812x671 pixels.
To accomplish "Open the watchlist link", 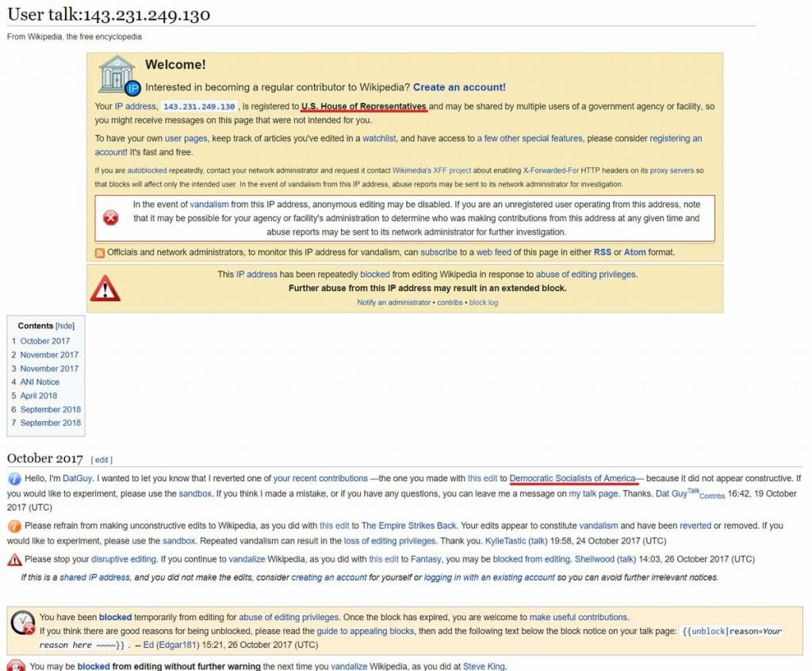I will (379, 138).
